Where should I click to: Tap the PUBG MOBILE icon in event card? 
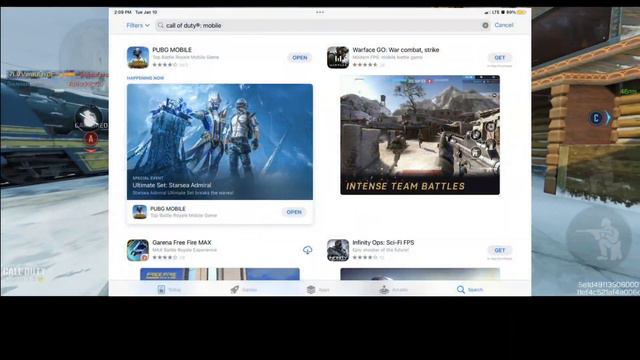(140, 212)
